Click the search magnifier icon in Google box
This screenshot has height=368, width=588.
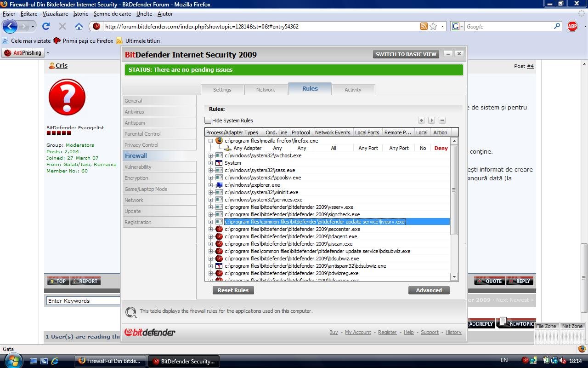(557, 26)
